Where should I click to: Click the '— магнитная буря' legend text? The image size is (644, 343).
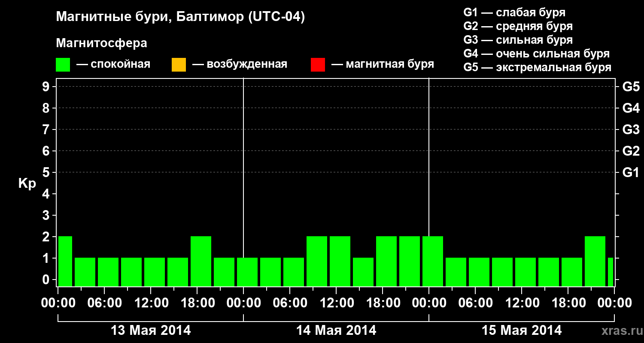(x=383, y=64)
